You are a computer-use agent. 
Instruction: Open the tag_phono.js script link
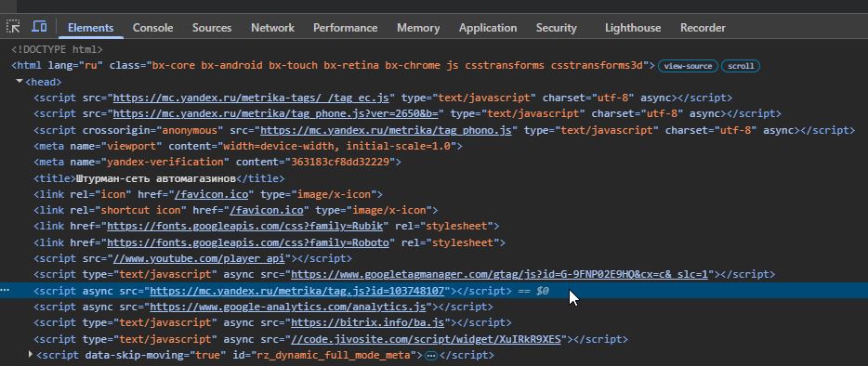386,130
